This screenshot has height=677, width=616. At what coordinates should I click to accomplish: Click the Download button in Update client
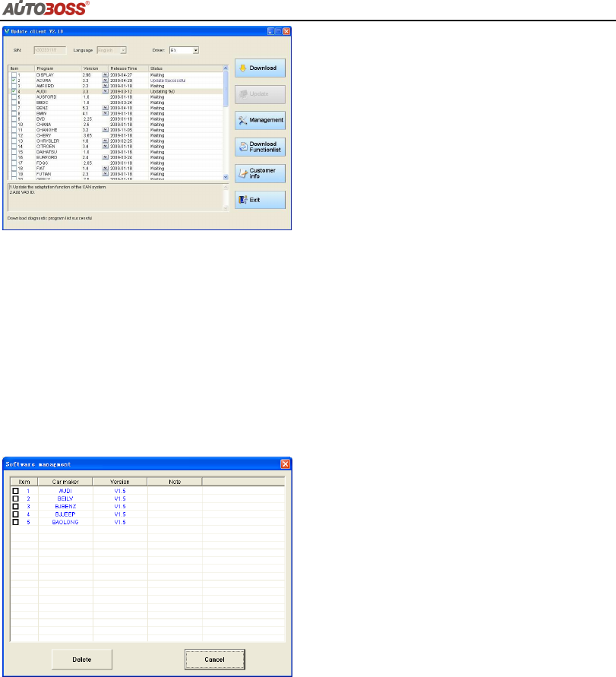260,68
